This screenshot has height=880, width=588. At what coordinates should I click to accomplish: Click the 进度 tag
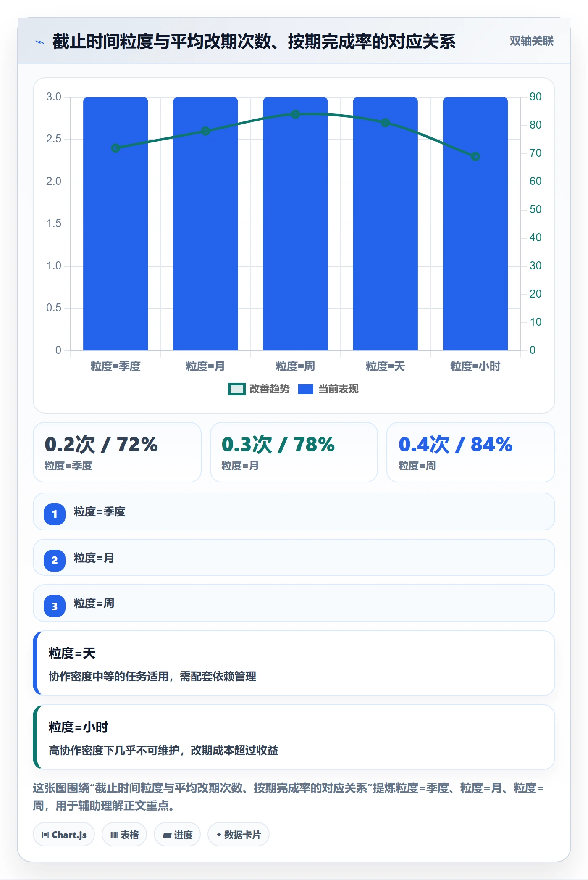[177, 835]
